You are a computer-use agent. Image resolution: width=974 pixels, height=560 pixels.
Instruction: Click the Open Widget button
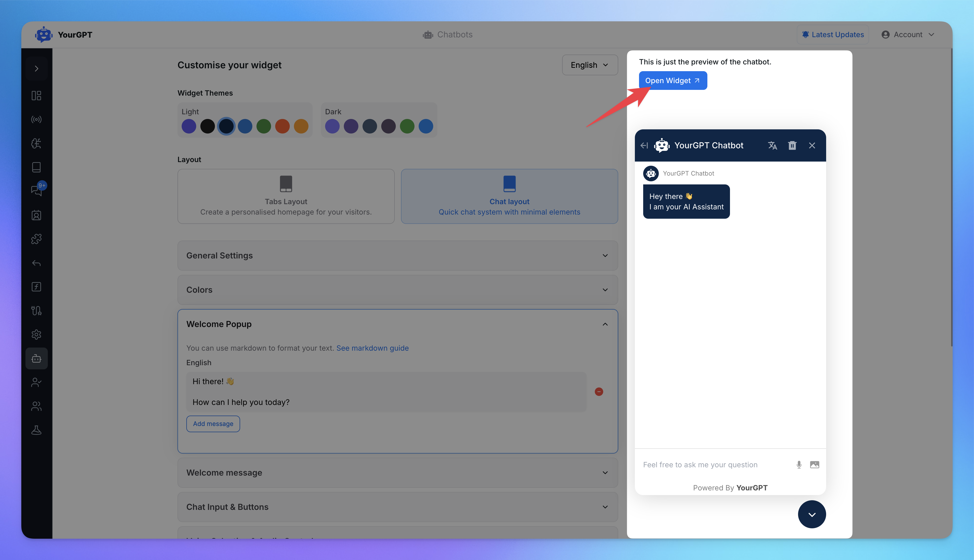(x=672, y=80)
